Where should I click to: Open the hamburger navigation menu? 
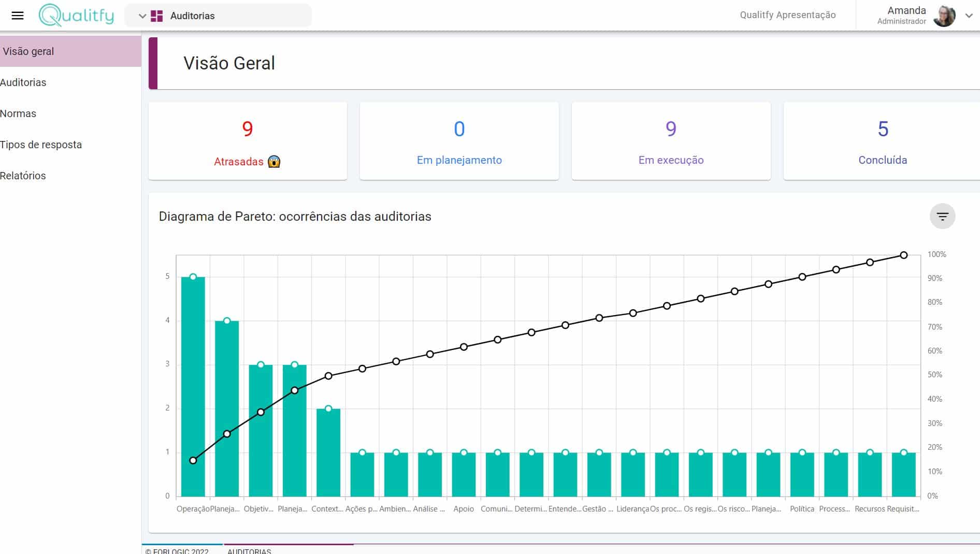[x=18, y=16]
